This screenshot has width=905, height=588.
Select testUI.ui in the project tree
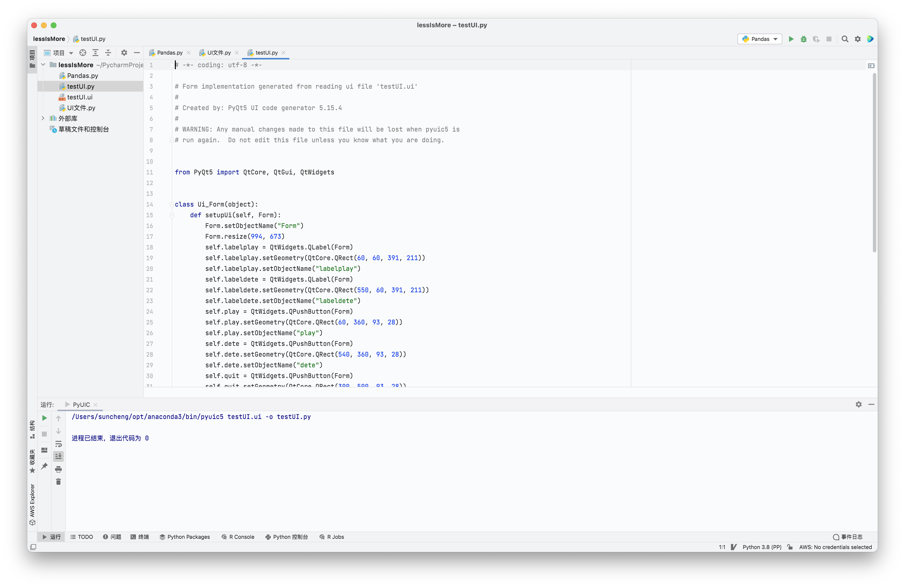79,97
